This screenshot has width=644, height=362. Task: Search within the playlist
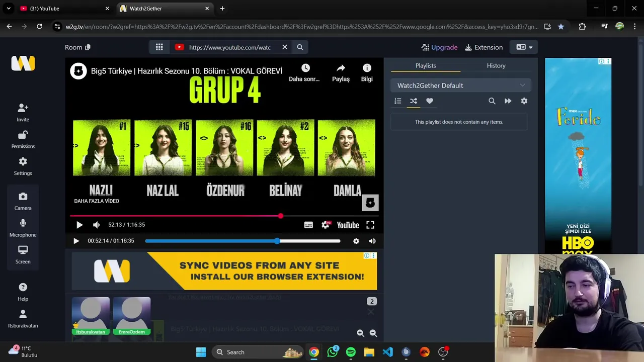[x=492, y=101]
